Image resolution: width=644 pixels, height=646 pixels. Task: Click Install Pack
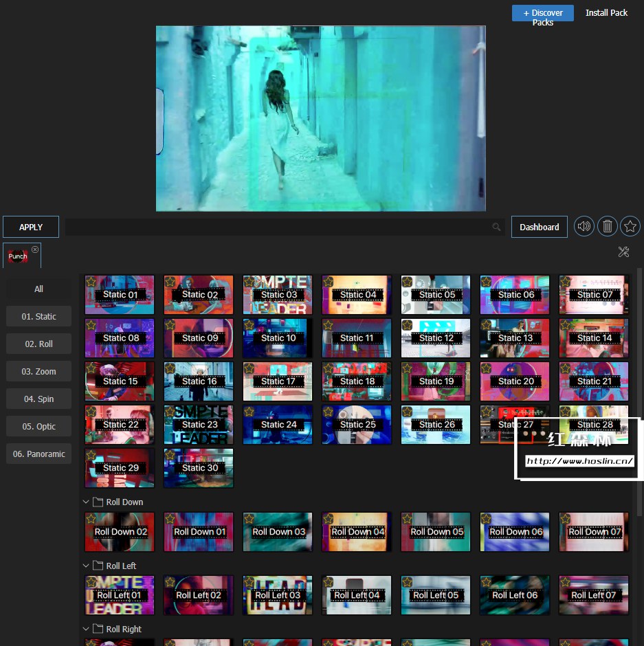pos(606,13)
